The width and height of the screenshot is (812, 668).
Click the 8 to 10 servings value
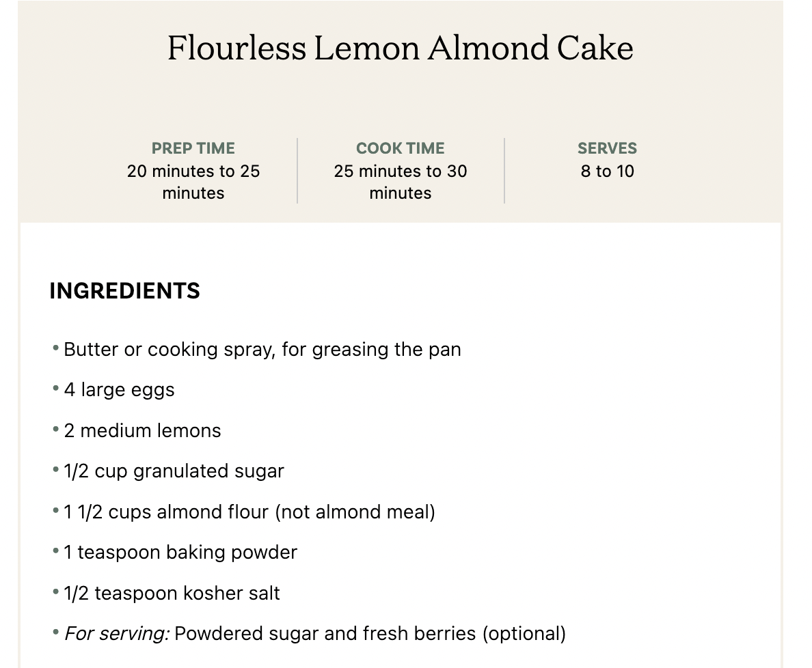pos(607,171)
